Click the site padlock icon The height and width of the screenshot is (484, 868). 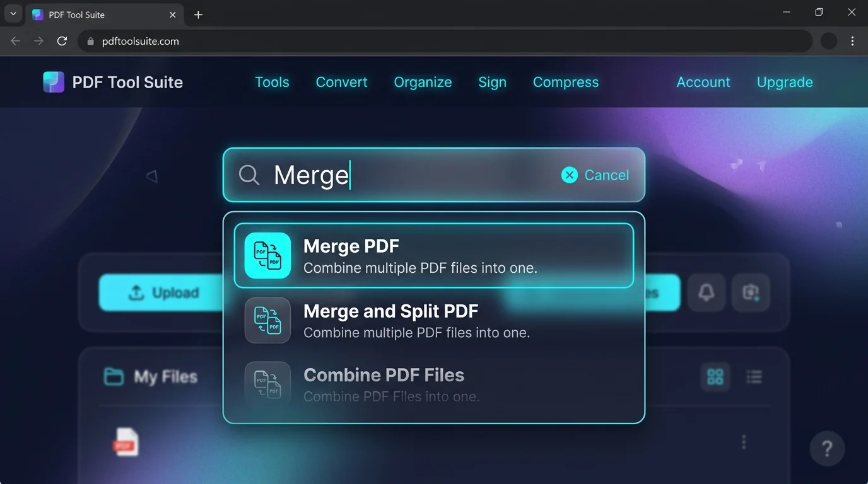90,41
